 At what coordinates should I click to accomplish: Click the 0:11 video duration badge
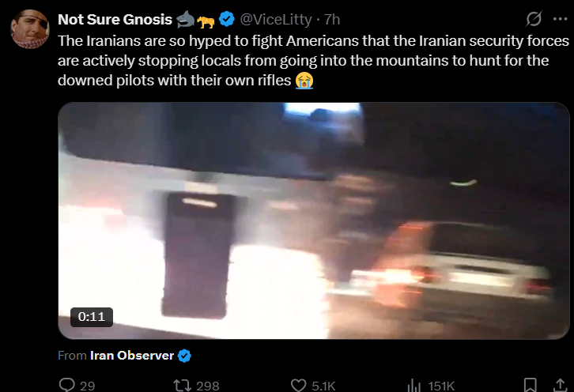click(92, 317)
